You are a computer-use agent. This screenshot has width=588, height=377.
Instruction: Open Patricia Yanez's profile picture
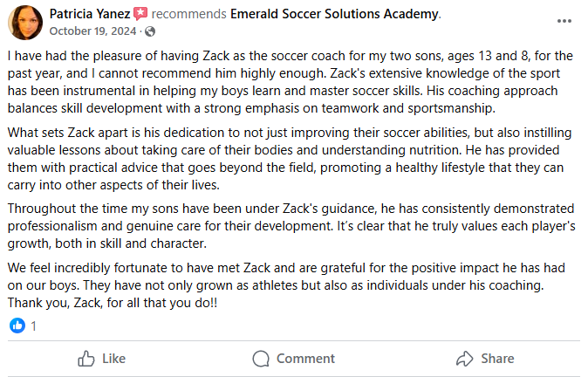(25, 23)
